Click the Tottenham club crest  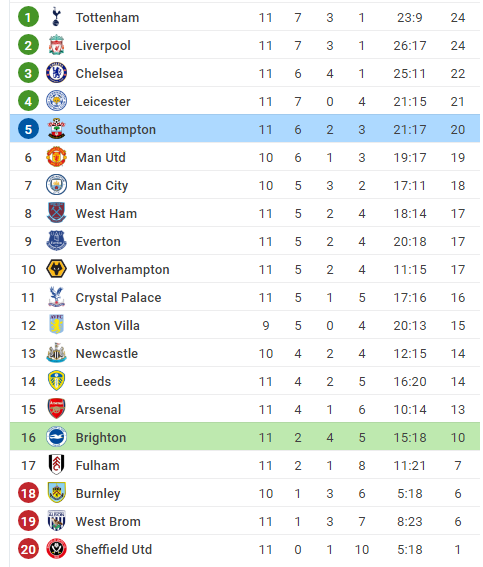(56, 17)
